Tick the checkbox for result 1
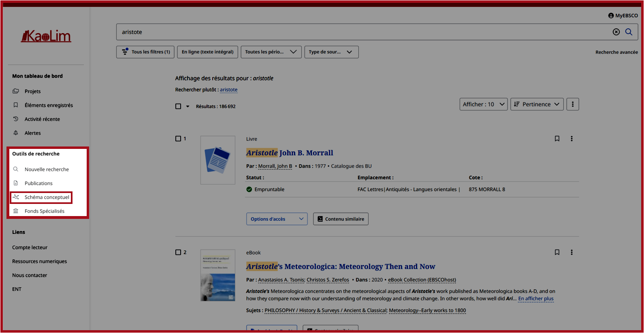Screen dimensions: 644x333 tap(178, 139)
